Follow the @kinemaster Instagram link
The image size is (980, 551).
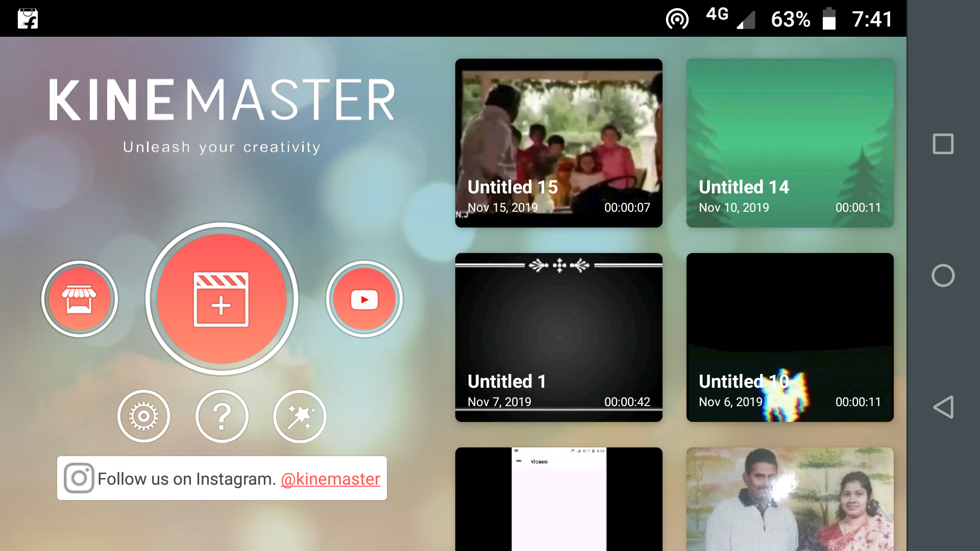tap(330, 479)
